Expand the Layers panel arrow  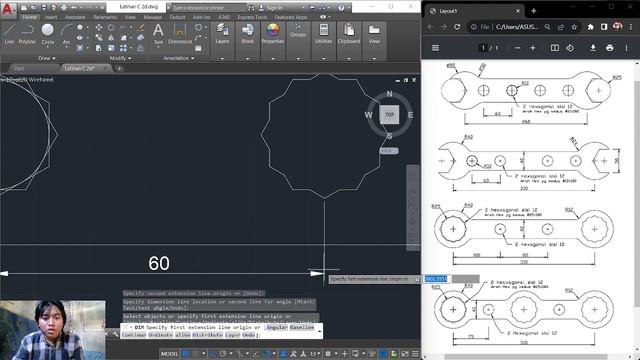(222, 58)
